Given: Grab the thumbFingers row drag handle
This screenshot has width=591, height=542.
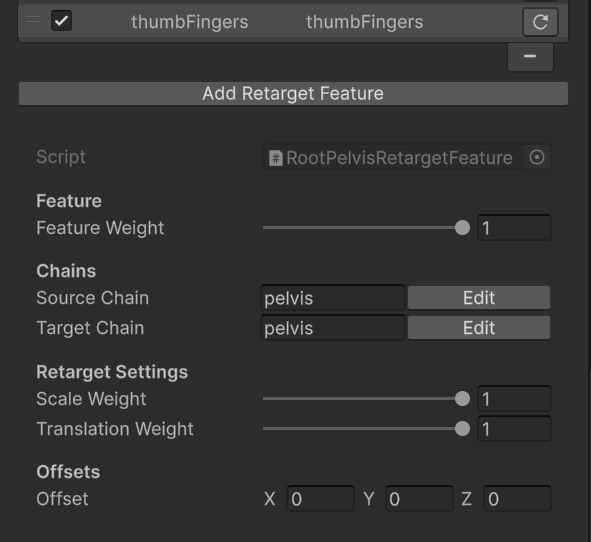Looking at the screenshot, I should 34,19.
